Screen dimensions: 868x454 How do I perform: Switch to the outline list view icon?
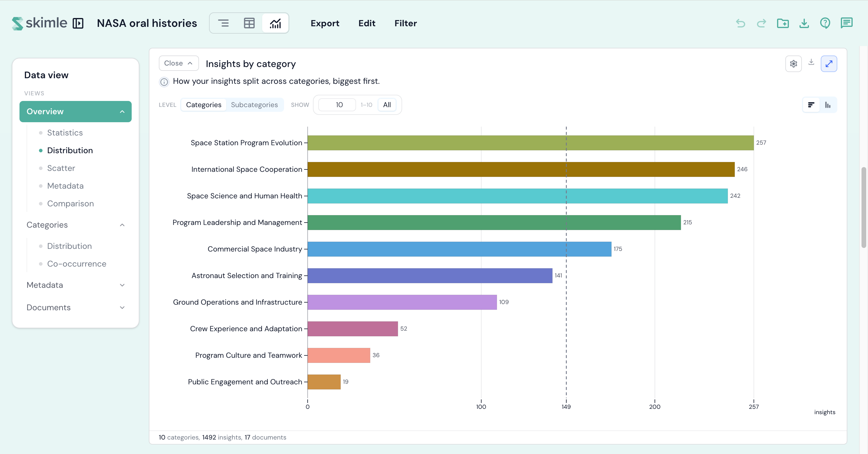pyautogui.click(x=223, y=23)
